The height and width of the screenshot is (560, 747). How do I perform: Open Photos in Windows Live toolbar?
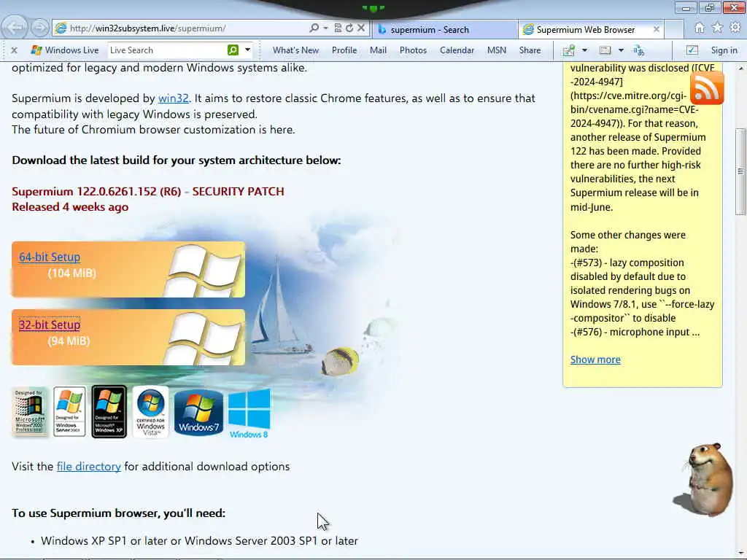pos(413,50)
